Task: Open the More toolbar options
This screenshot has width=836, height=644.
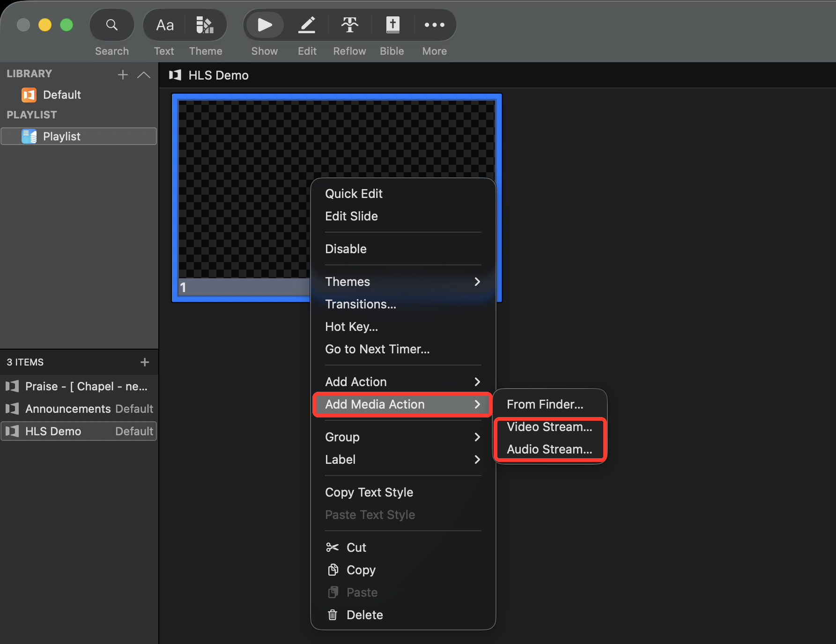Action: (434, 25)
